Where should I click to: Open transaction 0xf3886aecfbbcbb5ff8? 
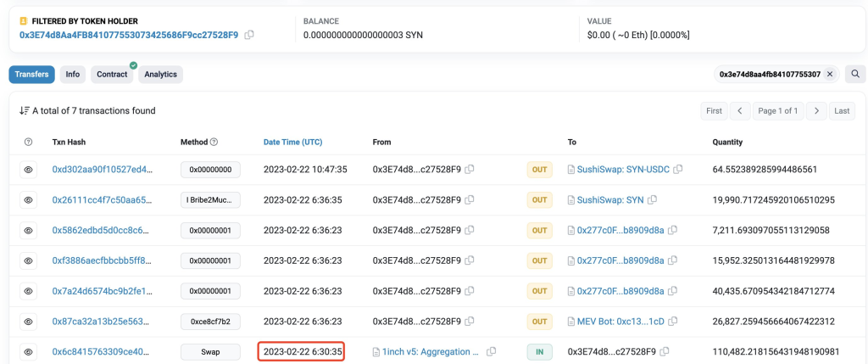click(x=103, y=260)
